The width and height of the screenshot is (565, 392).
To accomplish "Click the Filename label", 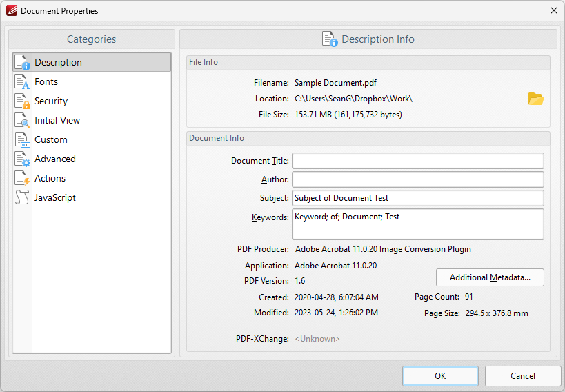I will pos(271,83).
